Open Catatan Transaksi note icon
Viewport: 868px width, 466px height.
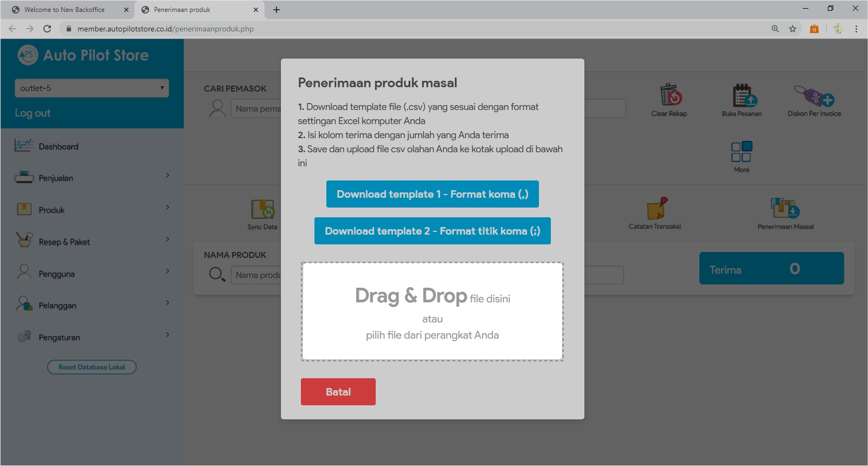click(x=656, y=209)
